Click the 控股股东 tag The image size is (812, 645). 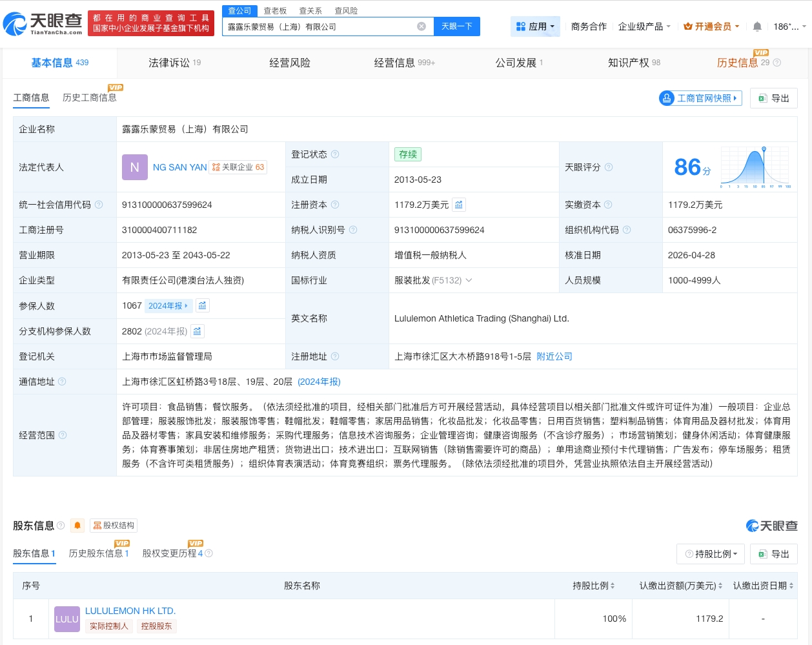pyautogui.click(x=157, y=626)
